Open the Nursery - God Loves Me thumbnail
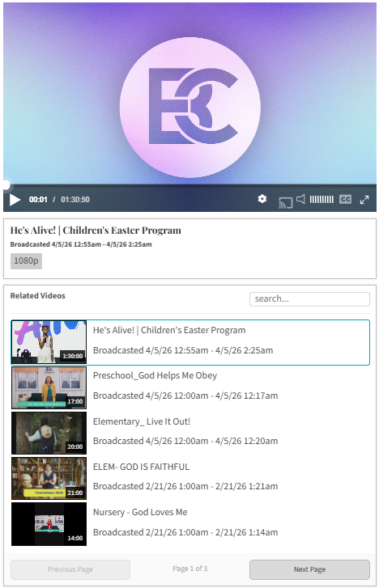The height and width of the screenshot is (588, 379). pos(49,524)
